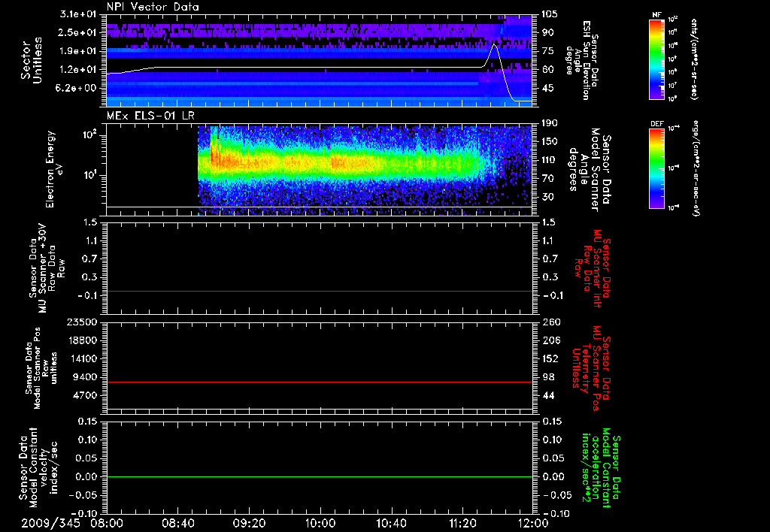Click the 152 telemetry position tick
Screen dimensions: 770x532
coord(550,358)
